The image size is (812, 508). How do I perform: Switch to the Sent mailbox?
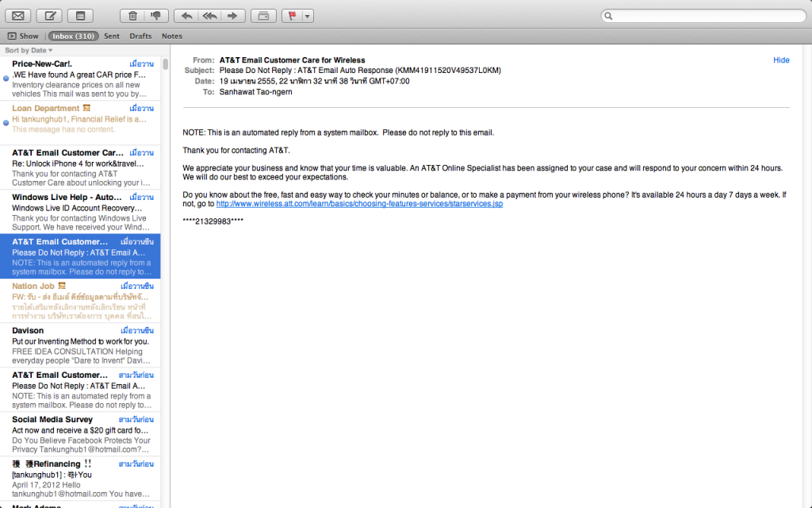pos(112,36)
